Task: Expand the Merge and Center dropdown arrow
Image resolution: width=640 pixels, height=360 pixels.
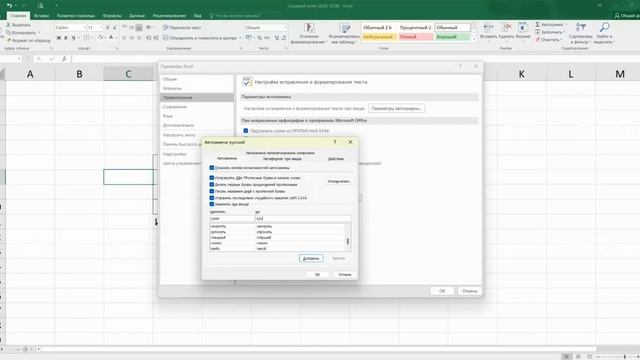Action: pos(240,38)
